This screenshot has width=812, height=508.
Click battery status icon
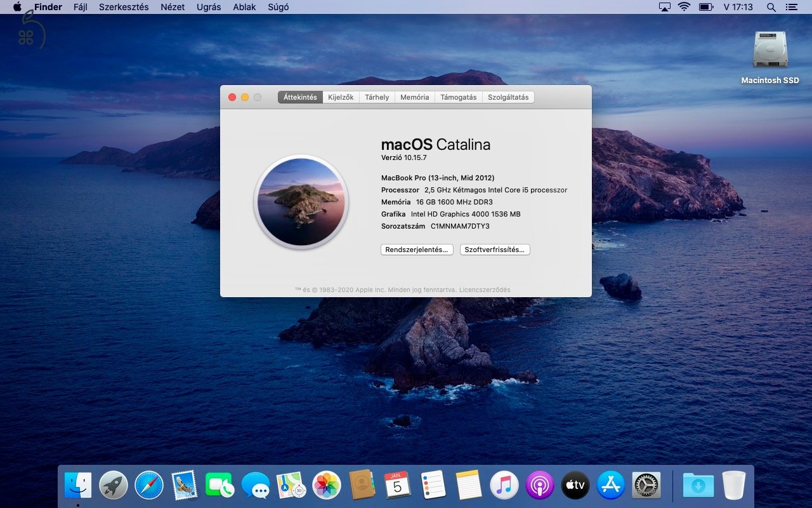point(705,7)
